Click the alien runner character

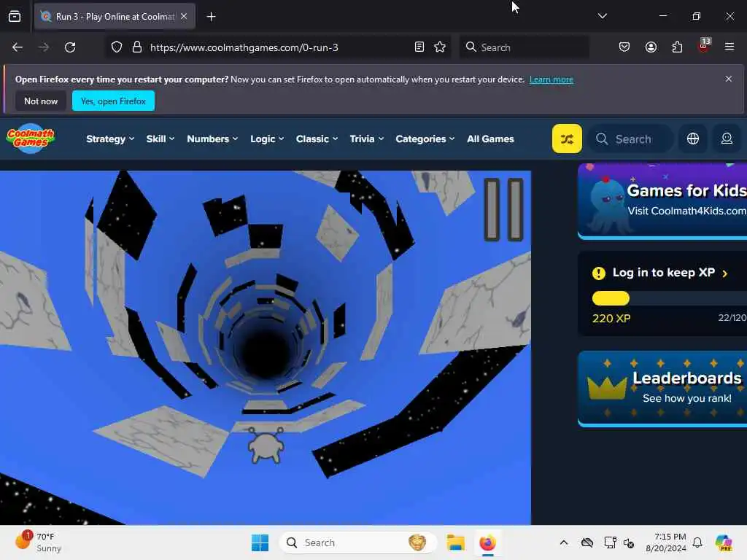tap(266, 445)
